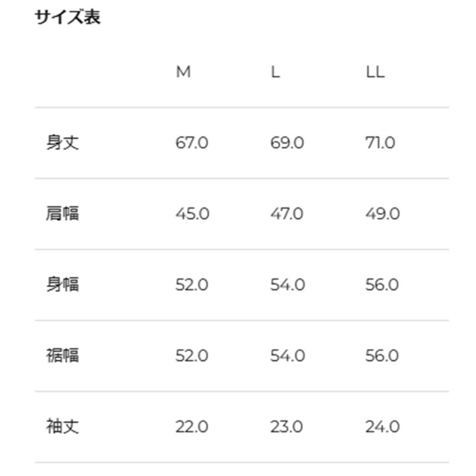
Task: Click the 52.0 value in 身幅 row
Action: 192,285
